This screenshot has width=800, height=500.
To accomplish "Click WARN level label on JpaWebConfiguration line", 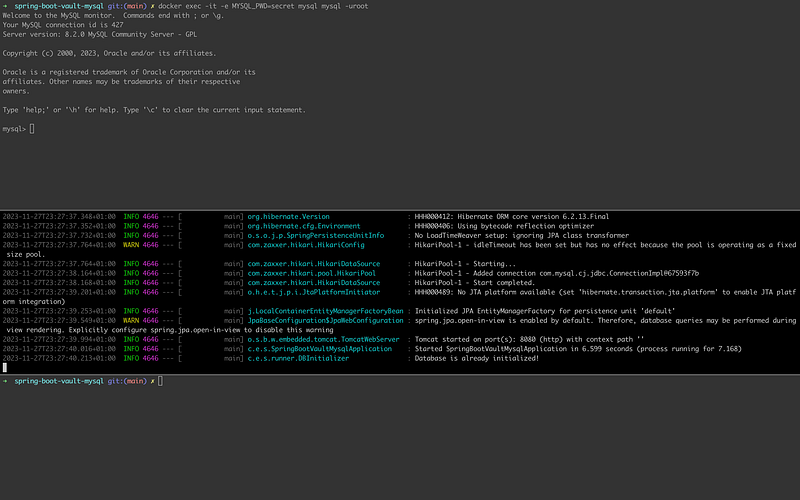I will click(x=131, y=320).
